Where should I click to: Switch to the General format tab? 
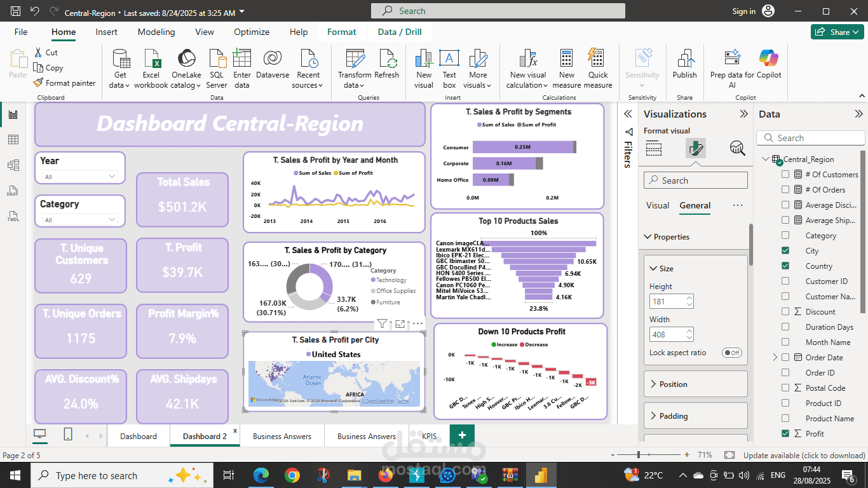(x=695, y=205)
